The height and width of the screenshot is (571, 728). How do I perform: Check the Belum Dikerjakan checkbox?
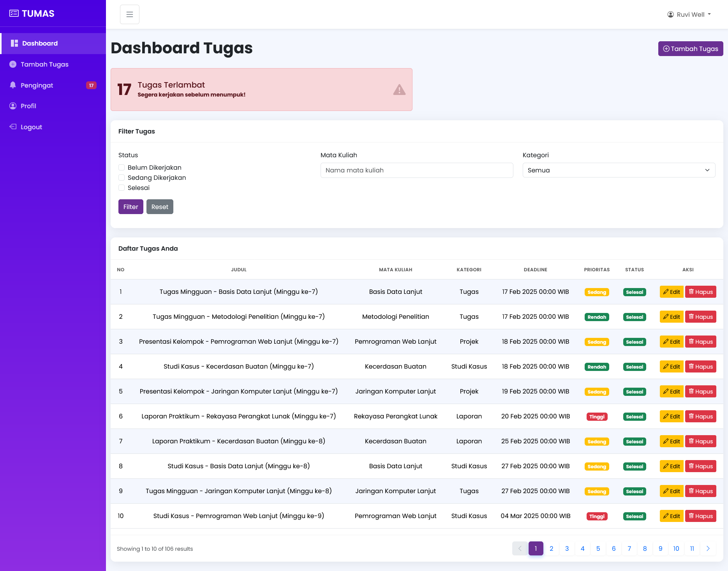click(x=122, y=167)
